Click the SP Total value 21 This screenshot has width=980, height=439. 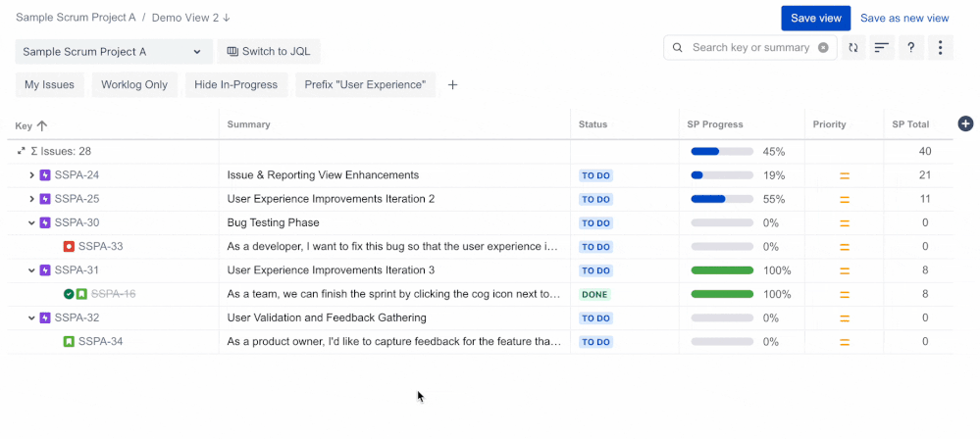pos(925,175)
